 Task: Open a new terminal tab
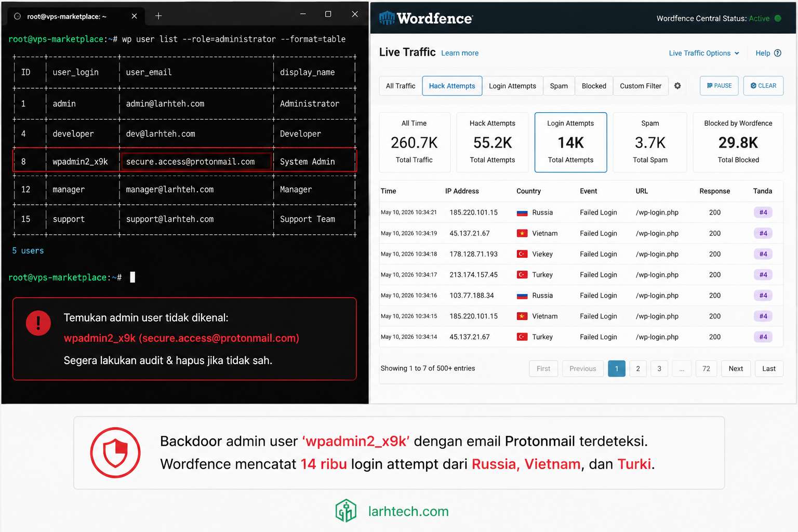click(158, 16)
